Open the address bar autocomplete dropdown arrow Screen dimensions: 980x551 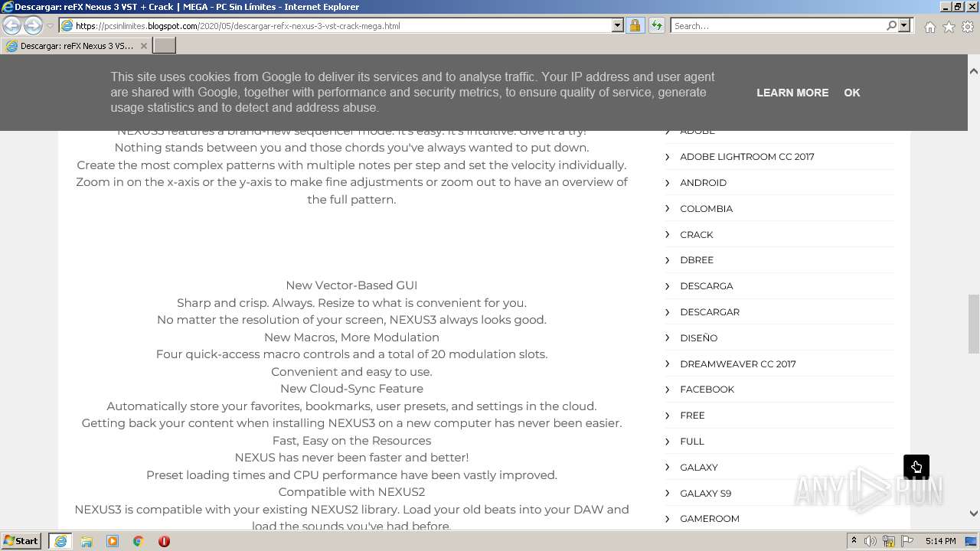pyautogui.click(x=618, y=25)
